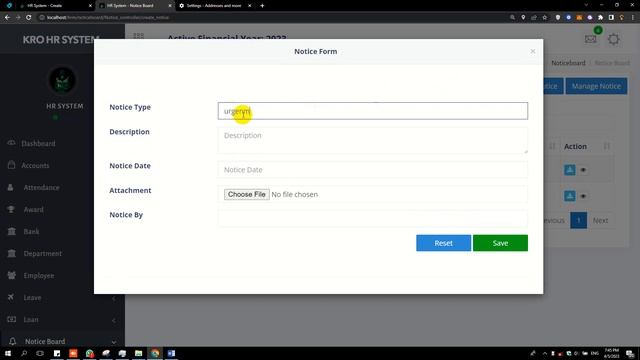Click the second row download action icon

569,196
